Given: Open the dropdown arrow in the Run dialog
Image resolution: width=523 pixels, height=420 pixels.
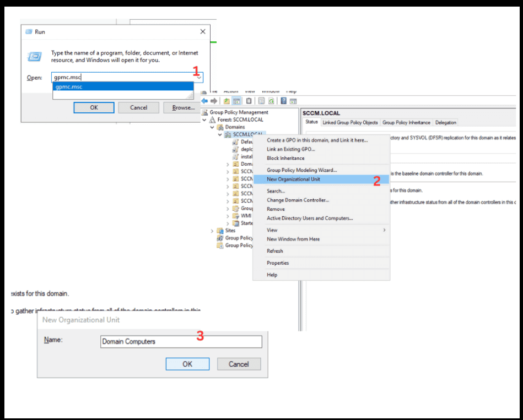Looking at the screenshot, I should click(198, 78).
